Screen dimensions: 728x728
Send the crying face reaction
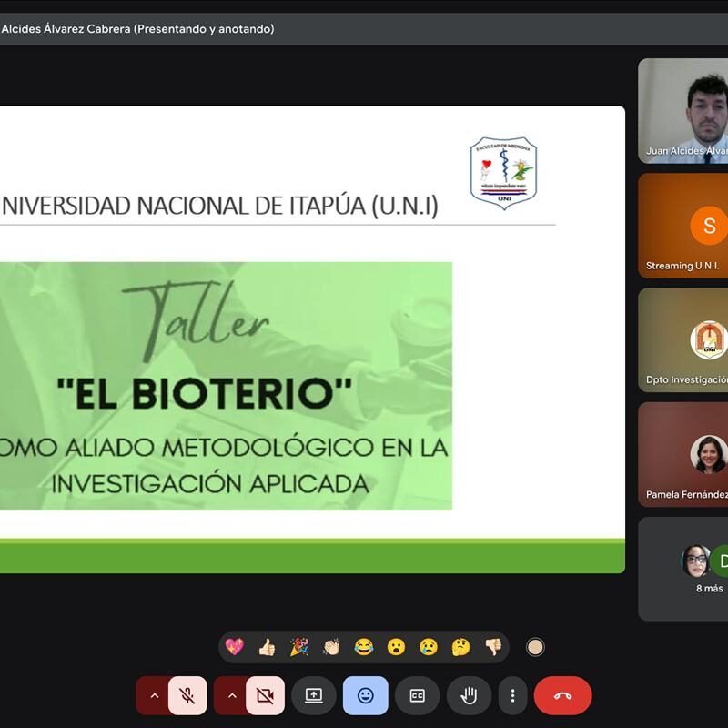(429, 647)
